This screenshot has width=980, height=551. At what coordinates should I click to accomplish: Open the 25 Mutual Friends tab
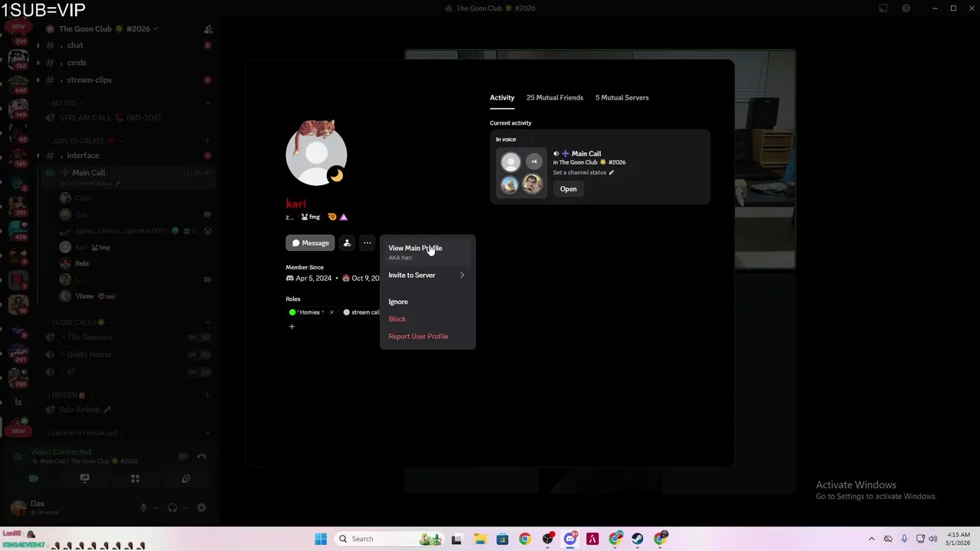[555, 97]
